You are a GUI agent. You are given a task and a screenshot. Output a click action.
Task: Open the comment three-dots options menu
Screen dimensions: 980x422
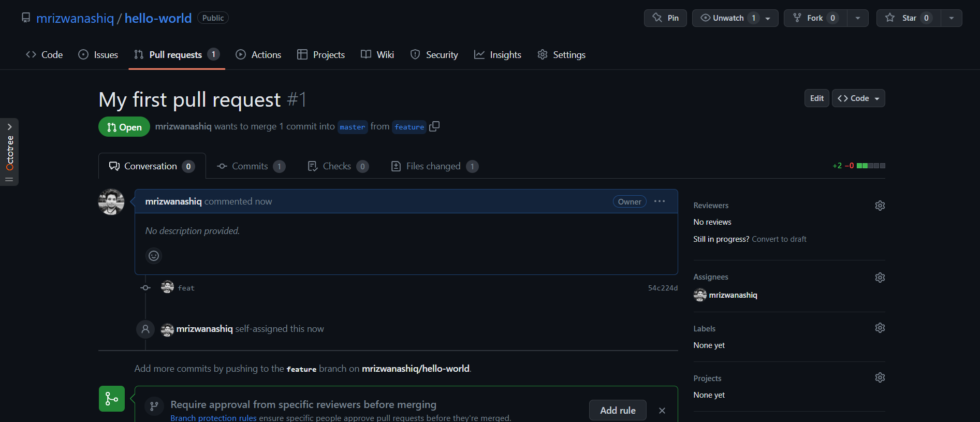[659, 201]
